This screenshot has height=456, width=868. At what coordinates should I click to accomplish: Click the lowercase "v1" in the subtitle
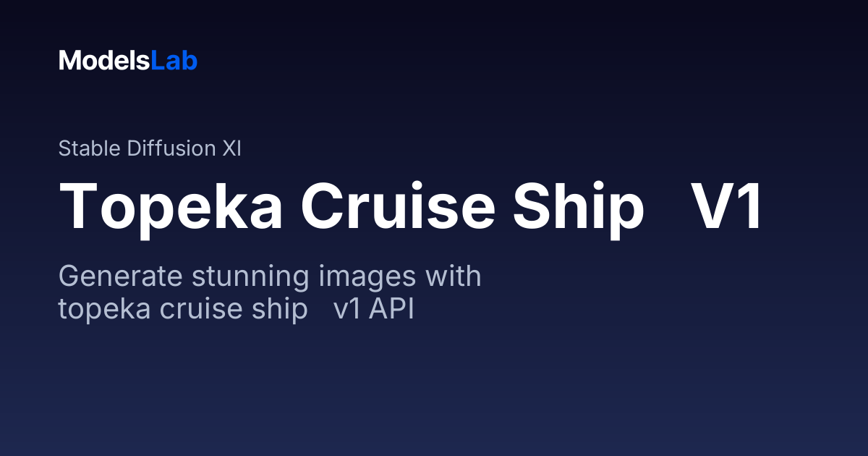346,309
